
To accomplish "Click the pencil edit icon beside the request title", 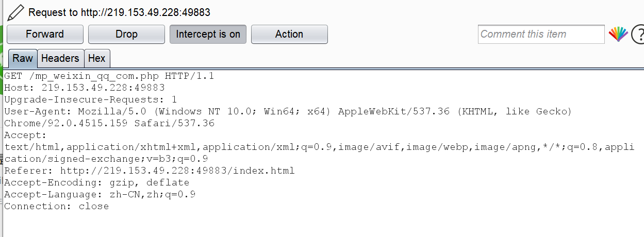I will 15,12.
